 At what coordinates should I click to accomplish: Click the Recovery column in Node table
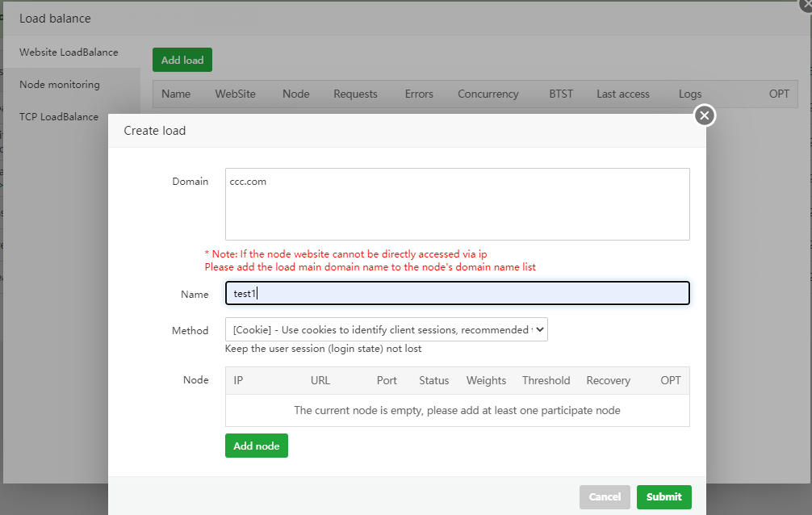pyautogui.click(x=608, y=381)
